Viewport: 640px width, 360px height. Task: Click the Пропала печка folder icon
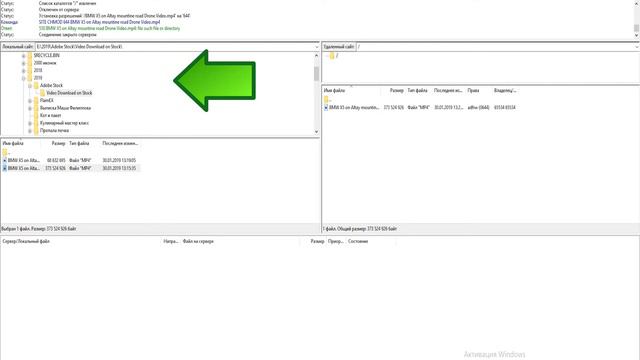(36, 131)
